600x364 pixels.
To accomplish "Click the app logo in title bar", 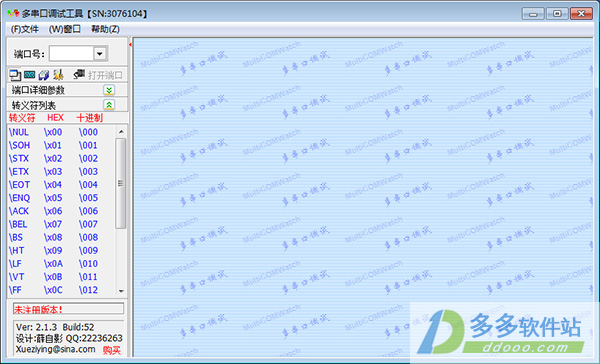I will coord(13,13).
